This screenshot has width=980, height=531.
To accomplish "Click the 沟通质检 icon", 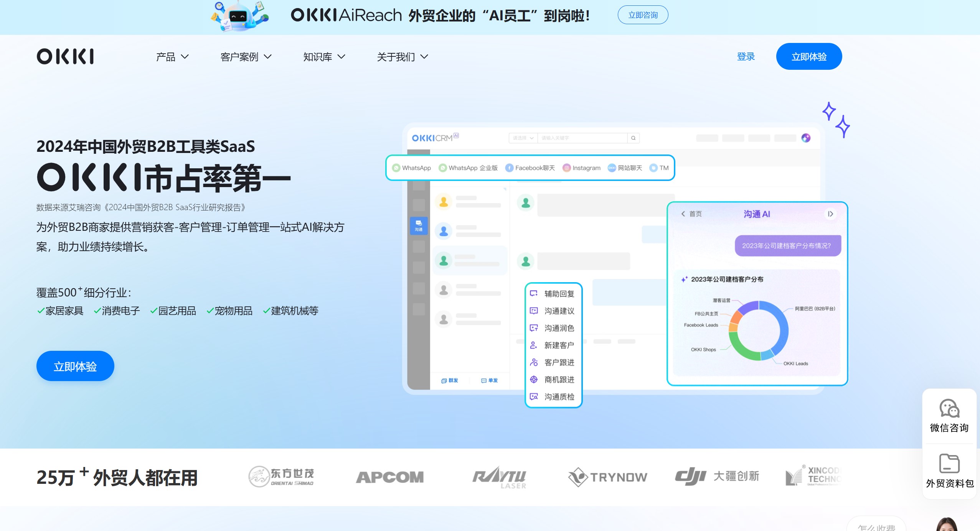I will (x=534, y=397).
